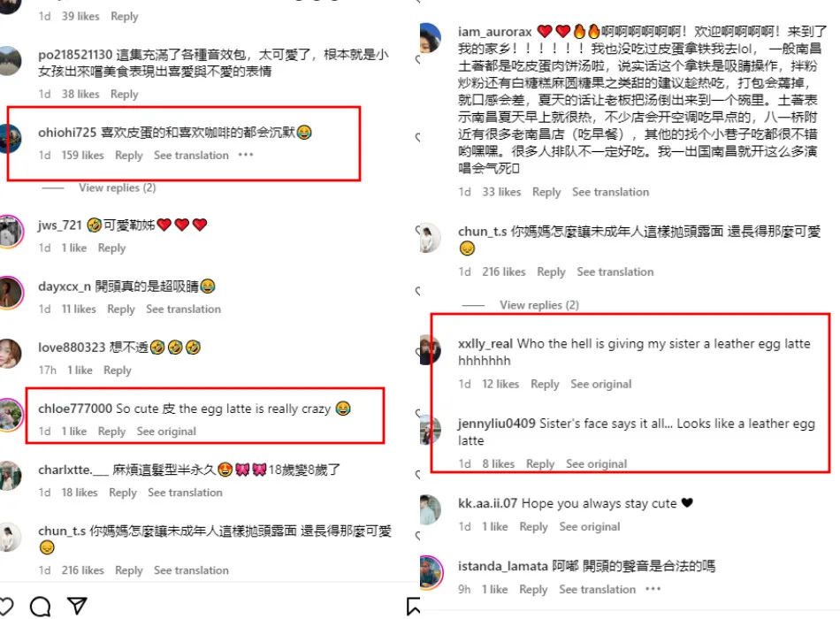Open more options on ohiohi725's comment
Screen dimensions: 840x619
[245, 155]
